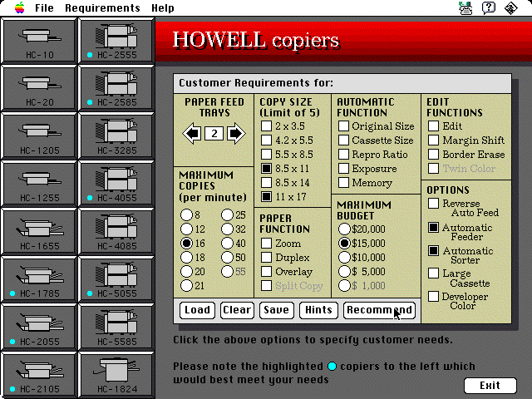Check the Large Cassette option

coord(433,273)
